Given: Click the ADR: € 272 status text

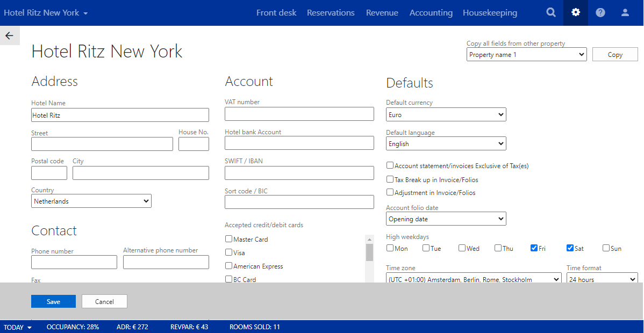Looking at the screenshot, I should click(133, 327).
